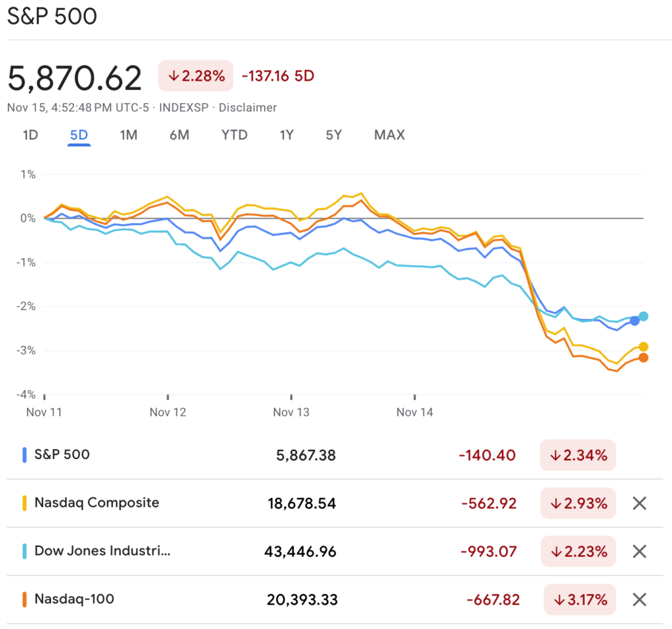This screenshot has width=672, height=629.
Task: Show the 6M chart range
Action: pyautogui.click(x=179, y=135)
